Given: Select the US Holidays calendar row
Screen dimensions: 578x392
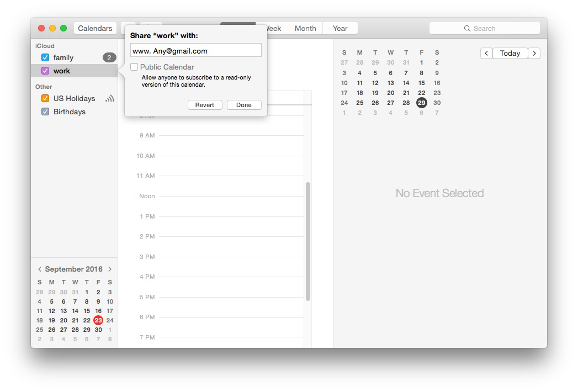Looking at the screenshot, I should click(75, 98).
